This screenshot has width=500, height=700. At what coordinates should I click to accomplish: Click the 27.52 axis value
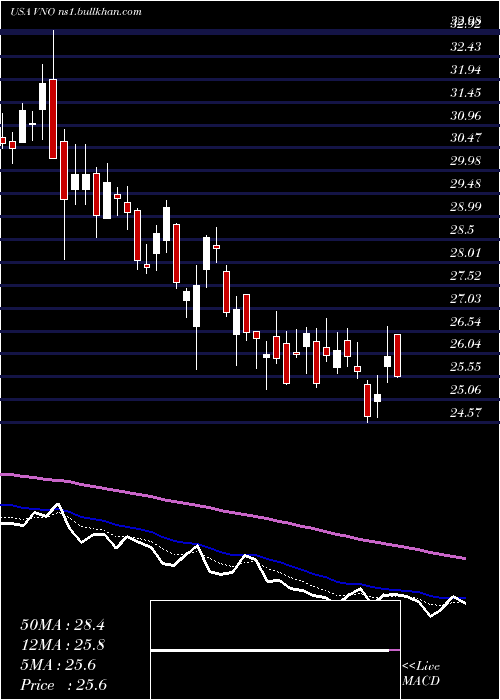coord(466,276)
